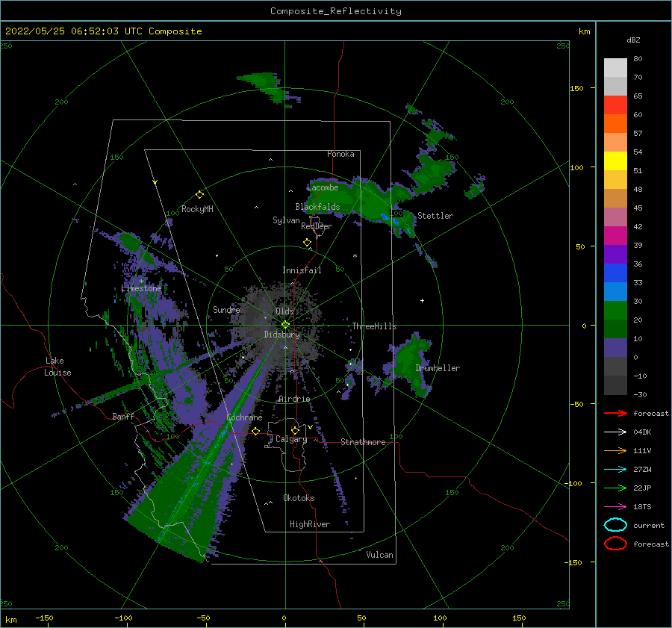672x628 pixels.
Task: Click the magenta 18TS arrow in legend
Action: click(x=615, y=507)
